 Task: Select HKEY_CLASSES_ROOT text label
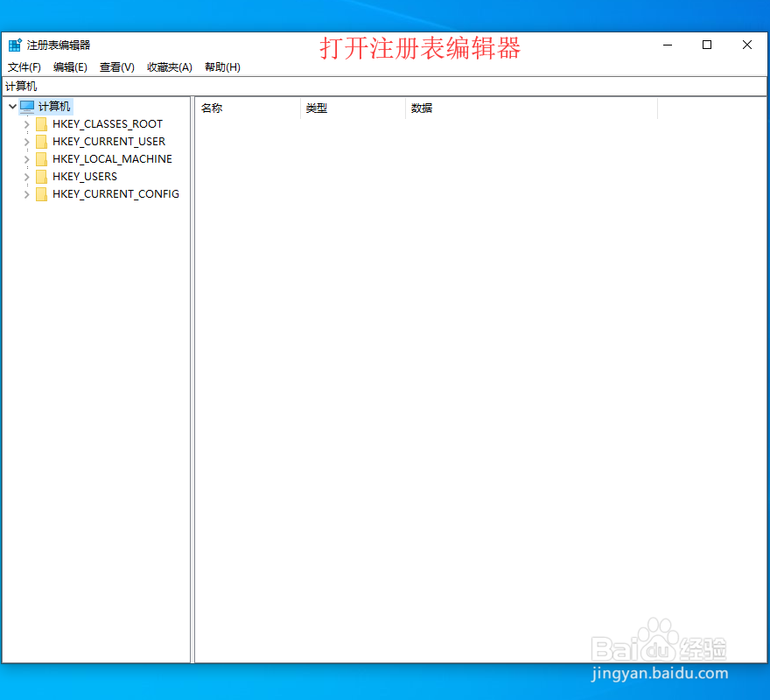tap(108, 124)
